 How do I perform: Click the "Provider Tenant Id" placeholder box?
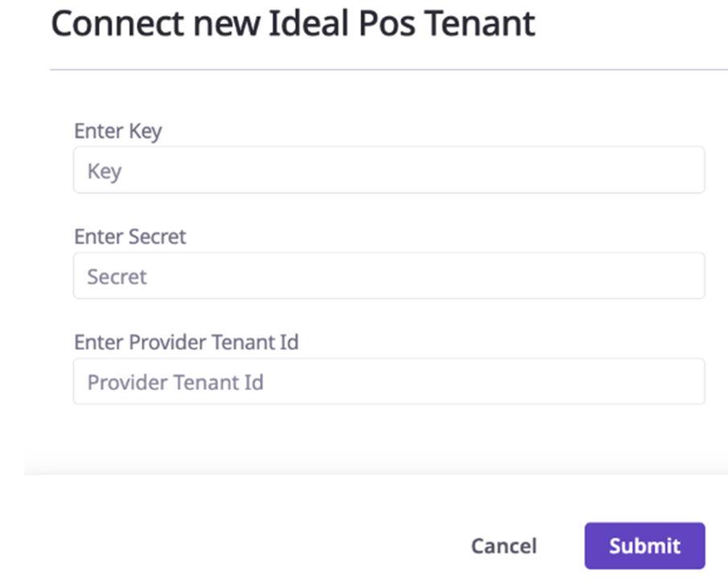coord(389,381)
